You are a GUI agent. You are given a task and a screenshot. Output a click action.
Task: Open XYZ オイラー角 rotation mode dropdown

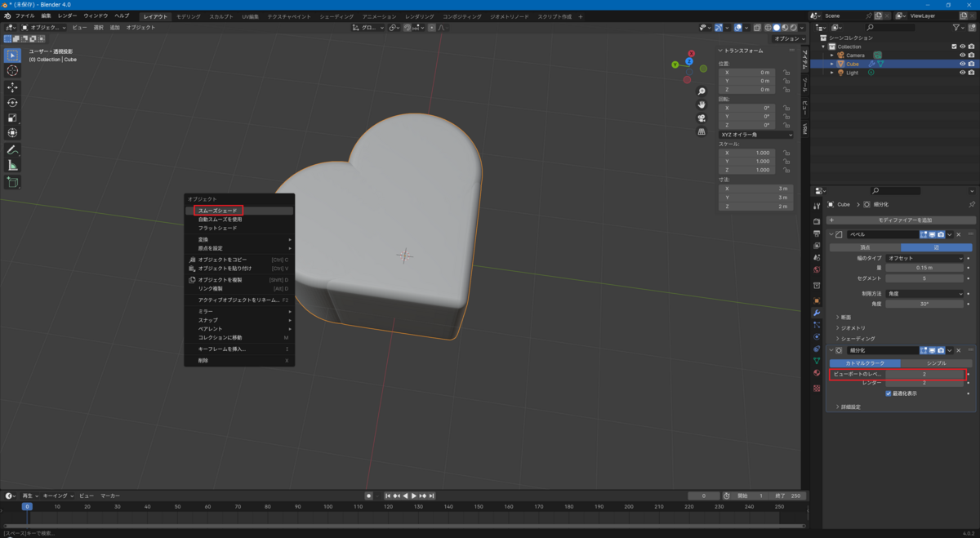(x=755, y=134)
